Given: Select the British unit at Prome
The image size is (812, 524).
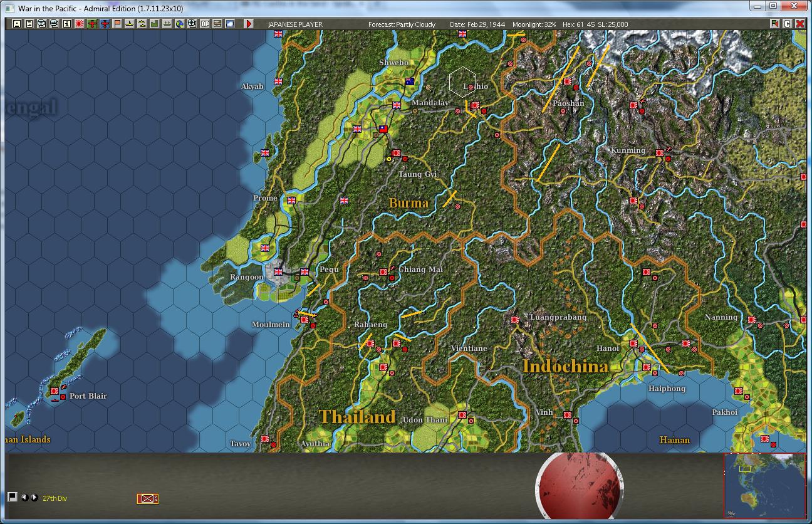Looking at the screenshot, I should pos(291,201).
